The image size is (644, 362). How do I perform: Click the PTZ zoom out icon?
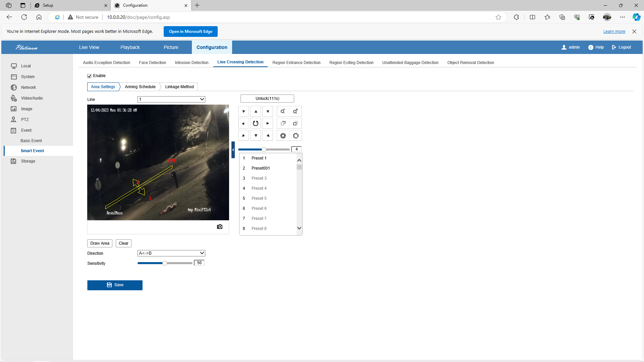[x=283, y=111]
